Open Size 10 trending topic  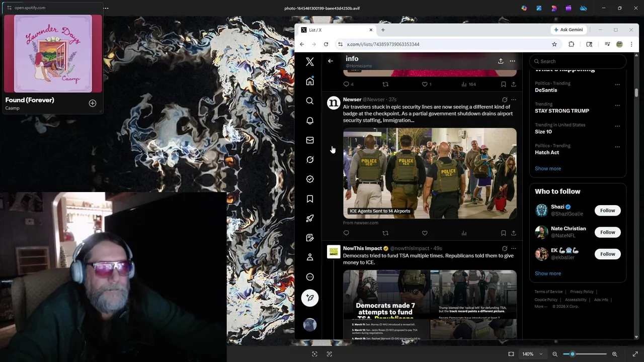543,132
